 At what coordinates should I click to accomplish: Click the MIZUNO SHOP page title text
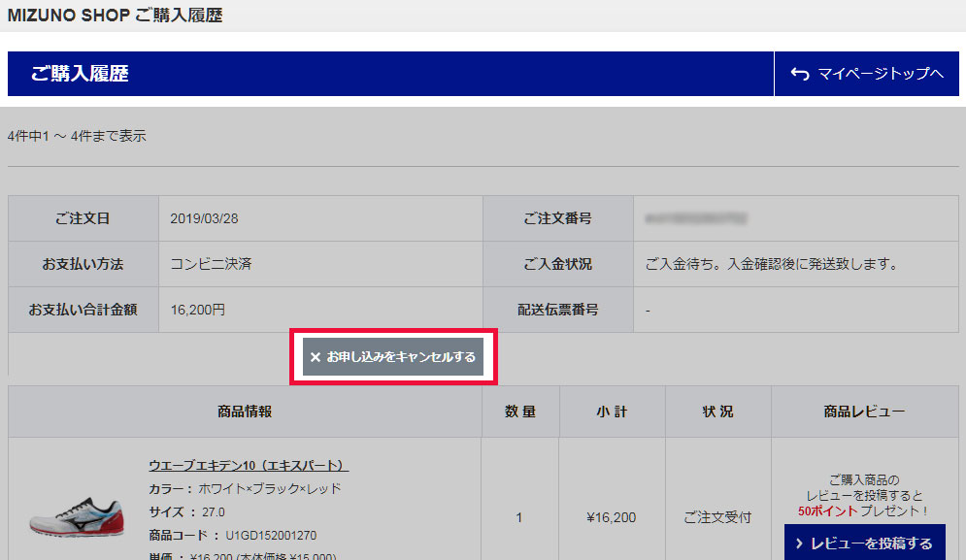tap(115, 16)
